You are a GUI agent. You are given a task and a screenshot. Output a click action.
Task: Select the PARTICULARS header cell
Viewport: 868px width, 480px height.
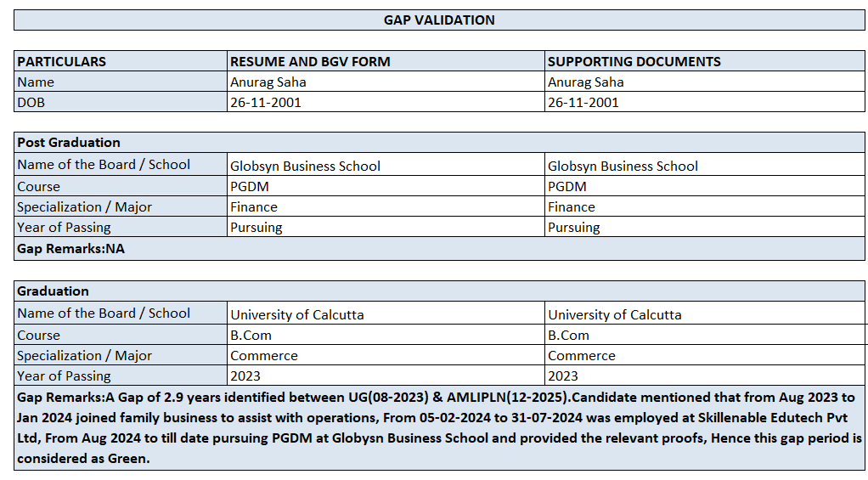click(62, 62)
